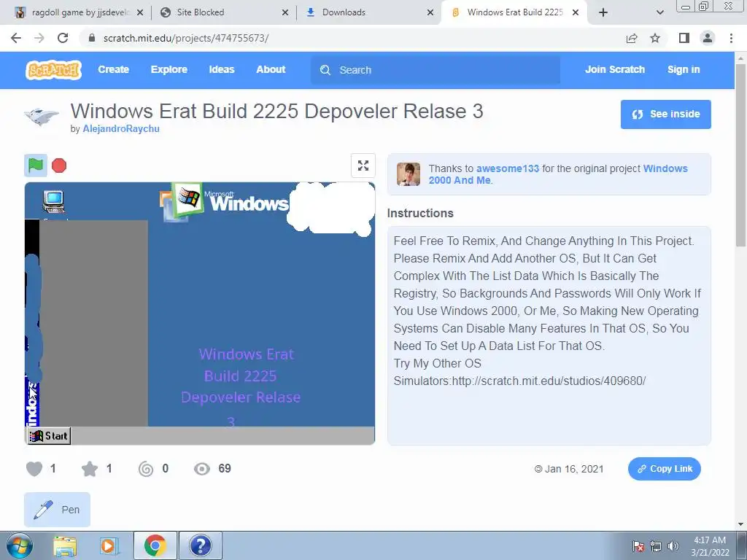
Task: Click the Instructions heading
Action: [x=420, y=214]
